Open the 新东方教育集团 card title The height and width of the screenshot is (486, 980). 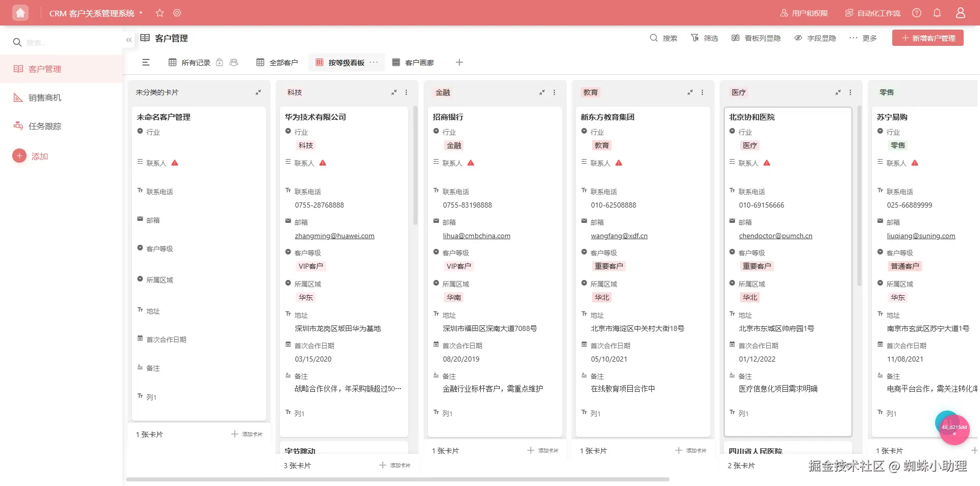607,117
